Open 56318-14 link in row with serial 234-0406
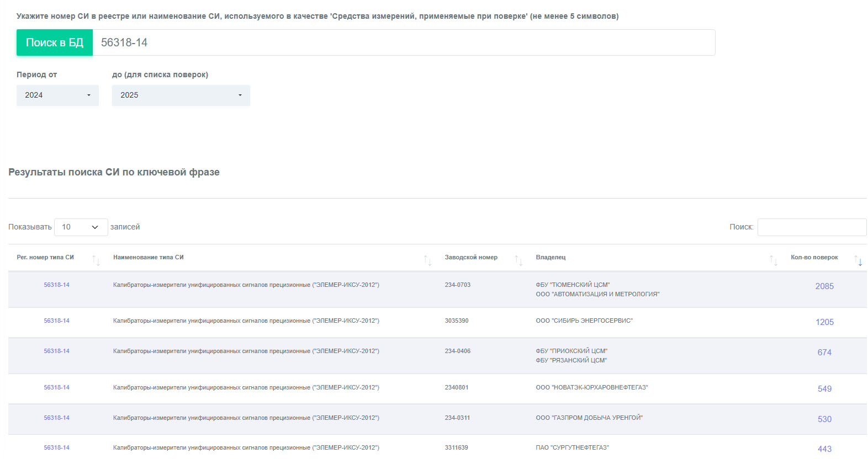Image resolution: width=868 pixels, height=459 pixels. click(x=57, y=351)
